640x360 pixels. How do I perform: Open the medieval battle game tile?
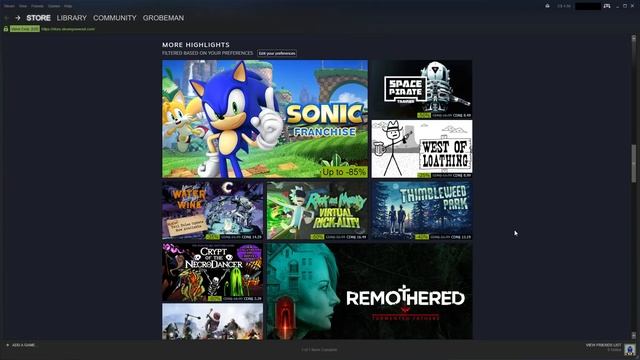point(213,321)
